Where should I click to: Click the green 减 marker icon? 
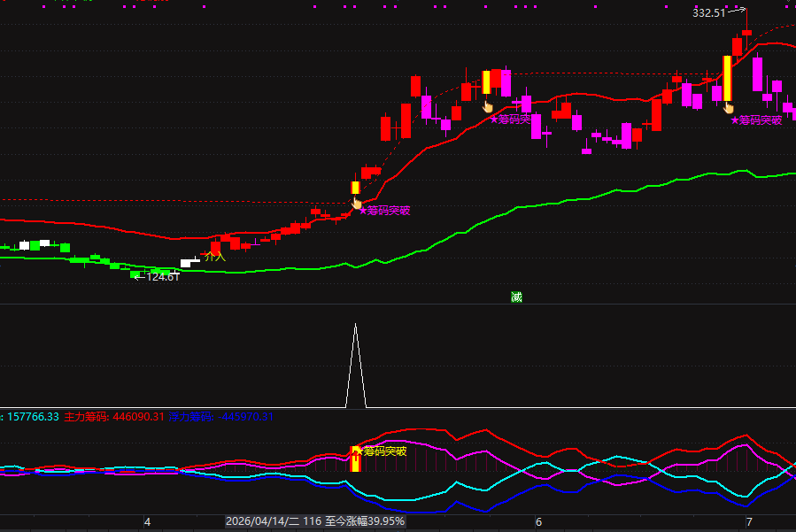click(516, 297)
